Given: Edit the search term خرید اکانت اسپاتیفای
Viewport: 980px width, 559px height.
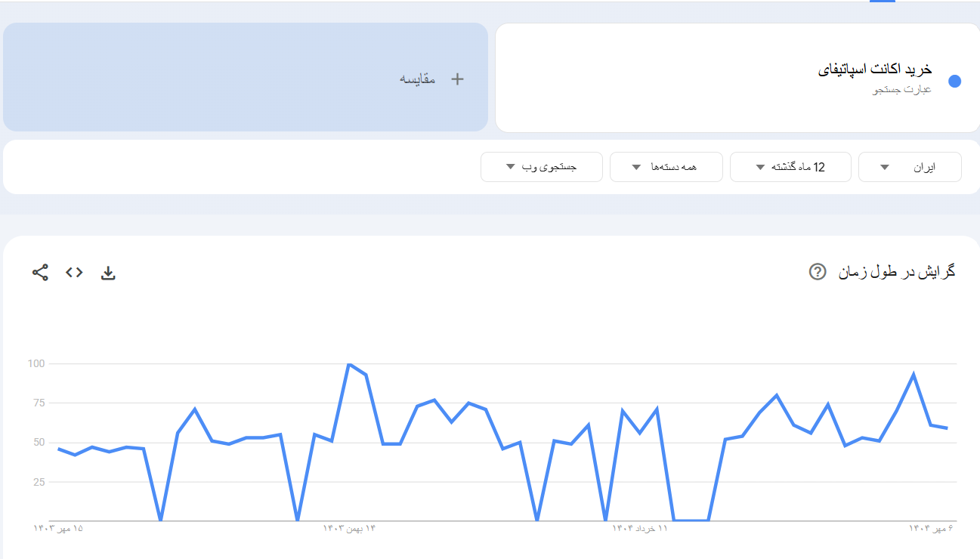Looking at the screenshot, I should pos(874,70).
